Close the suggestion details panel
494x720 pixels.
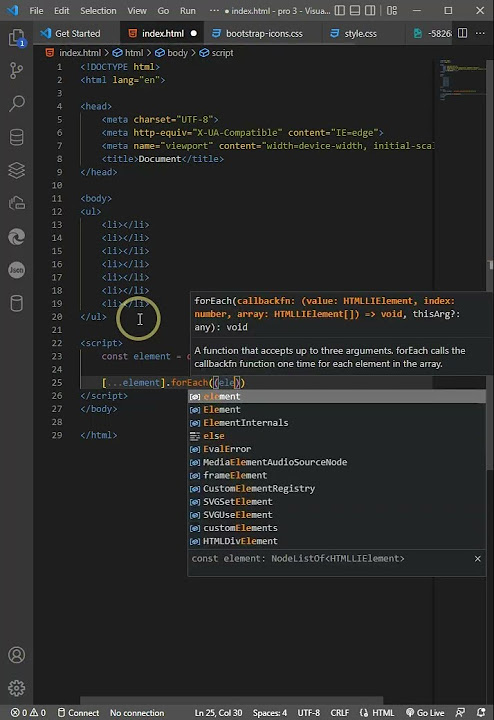477,558
